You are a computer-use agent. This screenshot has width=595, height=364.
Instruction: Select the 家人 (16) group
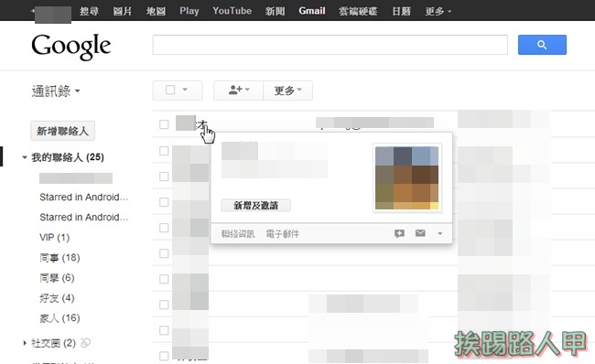coord(59,318)
